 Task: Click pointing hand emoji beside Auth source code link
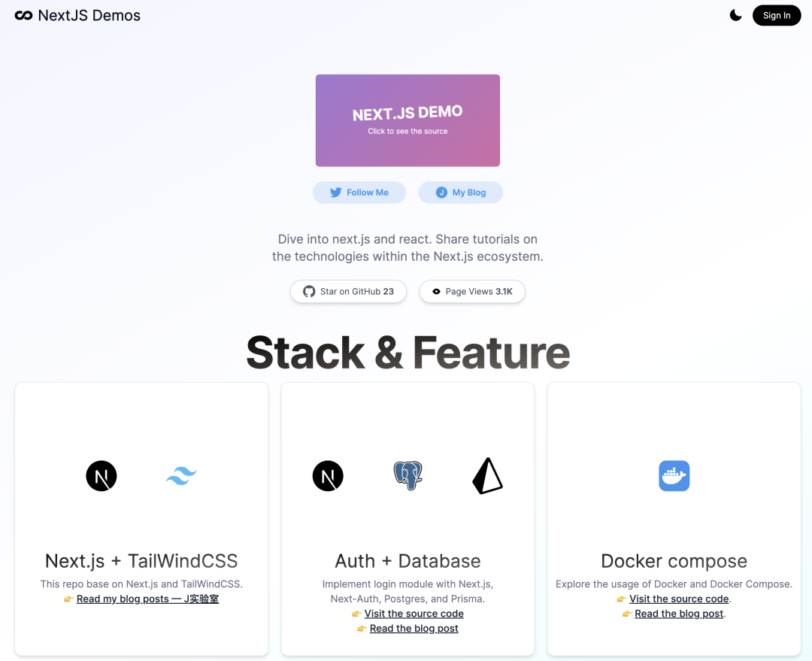(x=356, y=614)
